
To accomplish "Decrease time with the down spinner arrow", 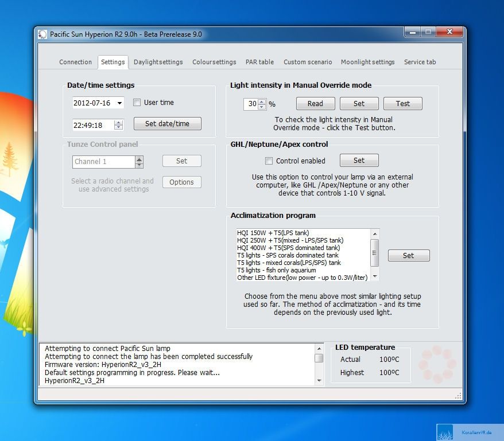I will 119,127.
